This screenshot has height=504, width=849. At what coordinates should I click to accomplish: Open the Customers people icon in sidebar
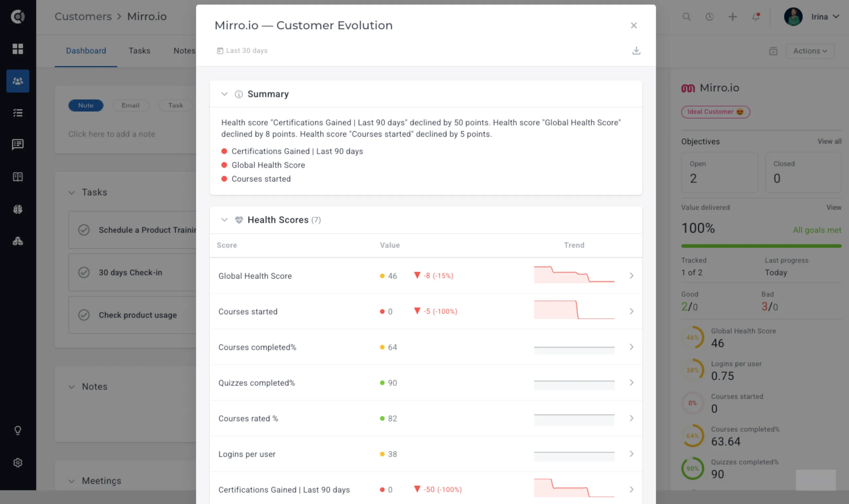[x=18, y=81]
